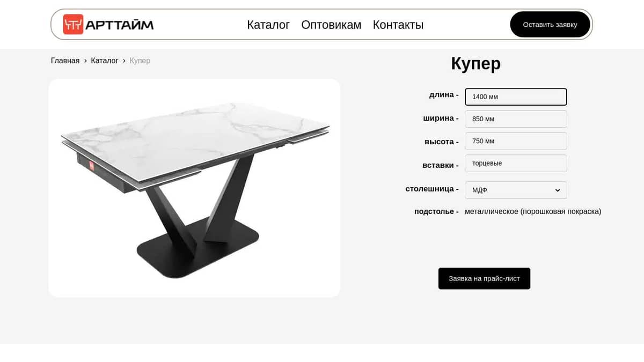Go to the Контакты page
This screenshot has width=644, height=362.
pos(398,25)
